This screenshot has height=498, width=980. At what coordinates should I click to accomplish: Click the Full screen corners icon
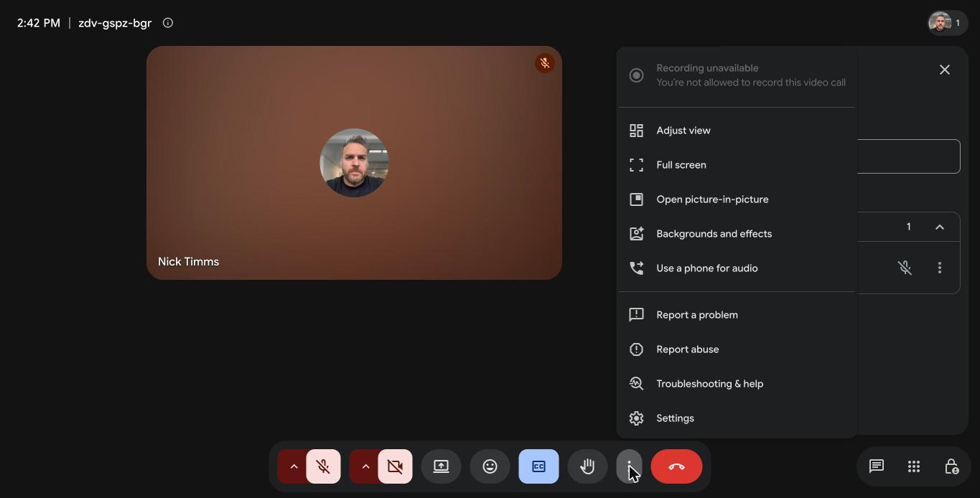pyautogui.click(x=636, y=165)
